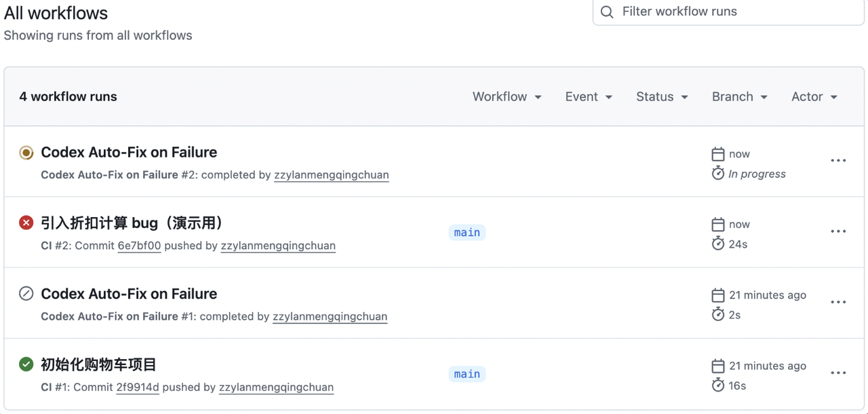This screenshot has height=414, width=868.
Task: Open the commit 2f9914d link
Action: [x=138, y=388]
